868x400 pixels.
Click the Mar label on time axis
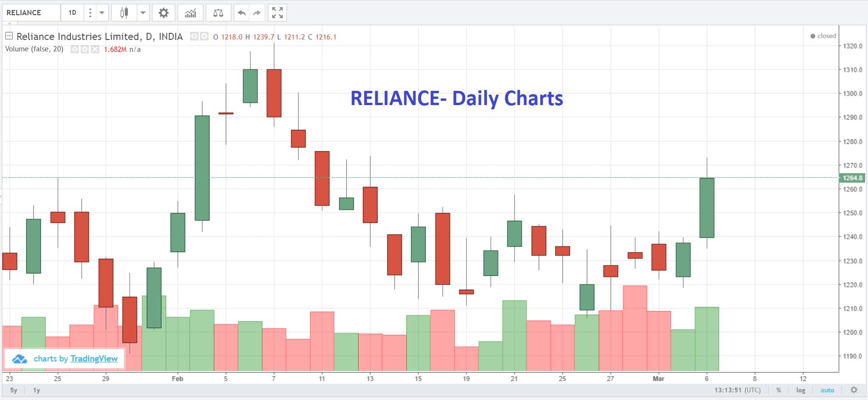(x=658, y=379)
